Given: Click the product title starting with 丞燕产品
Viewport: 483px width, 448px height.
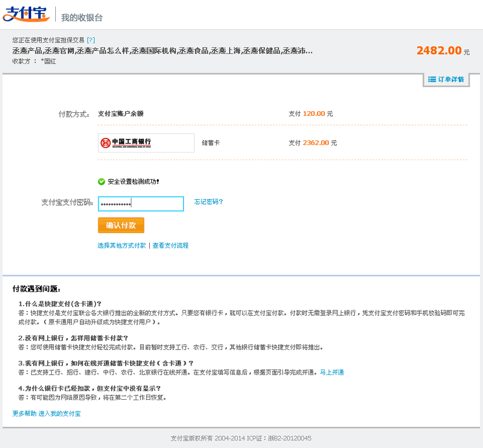Looking at the screenshot, I should pyautogui.click(x=162, y=50).
